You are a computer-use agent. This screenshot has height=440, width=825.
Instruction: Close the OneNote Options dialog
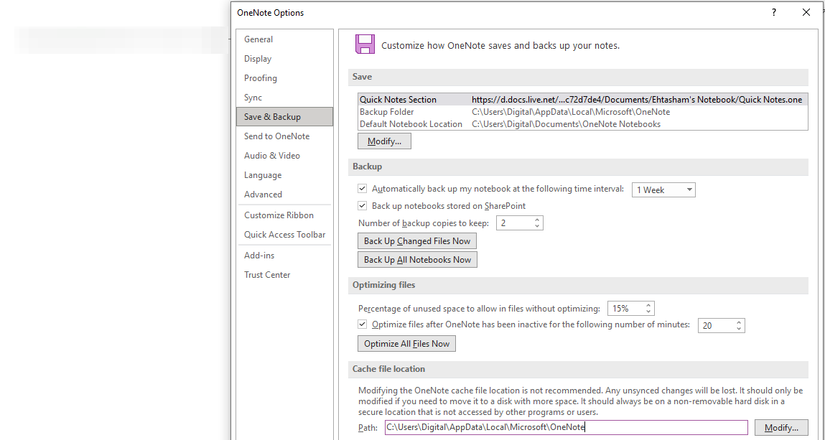click(x=806, y=13)
